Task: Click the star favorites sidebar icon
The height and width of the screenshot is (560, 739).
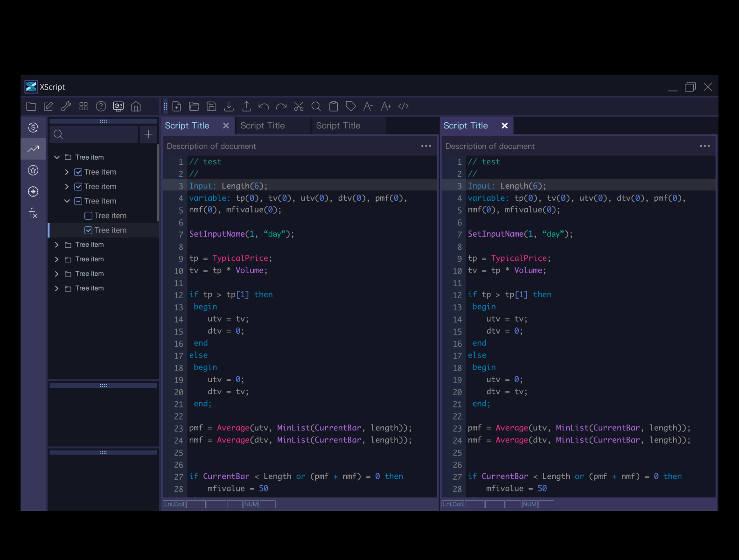Action: (33, 170)
